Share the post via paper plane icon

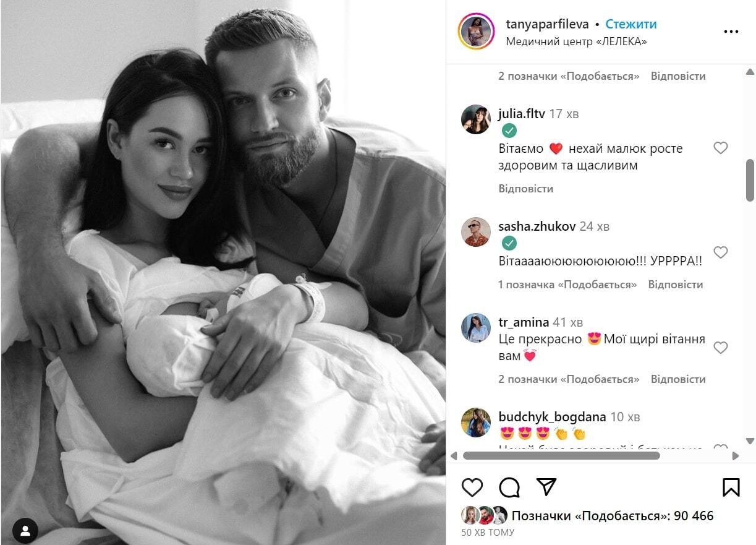[546, 487]
